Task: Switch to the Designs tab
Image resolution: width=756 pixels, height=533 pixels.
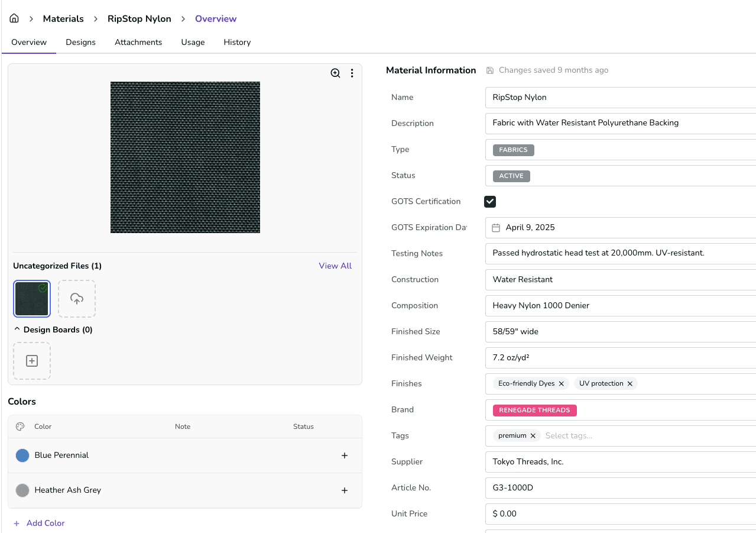Action: [x=80, y=42]
